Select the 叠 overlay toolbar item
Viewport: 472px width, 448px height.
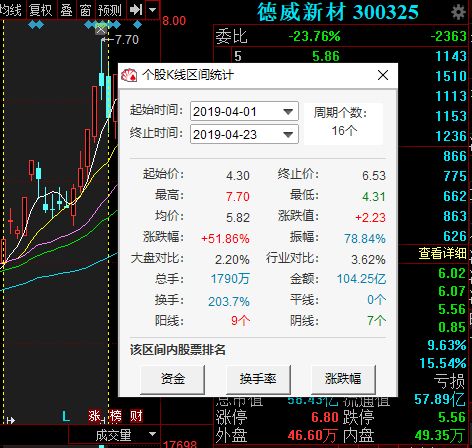pos(66,10)
